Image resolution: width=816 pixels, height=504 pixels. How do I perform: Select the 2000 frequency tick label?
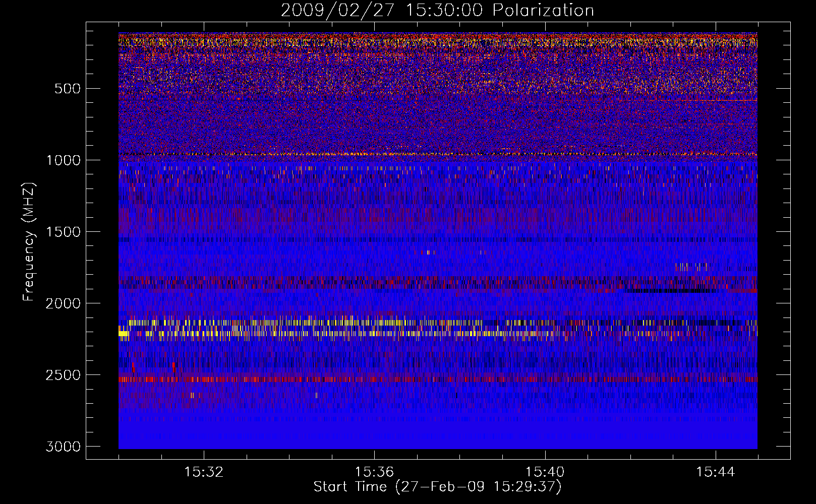pos(63,303)
